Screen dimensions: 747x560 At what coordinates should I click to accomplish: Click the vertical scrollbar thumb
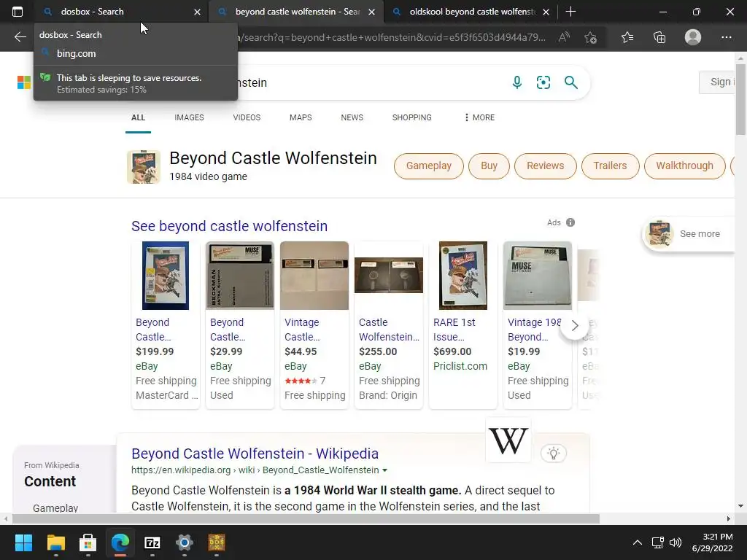tap(740, 99)
